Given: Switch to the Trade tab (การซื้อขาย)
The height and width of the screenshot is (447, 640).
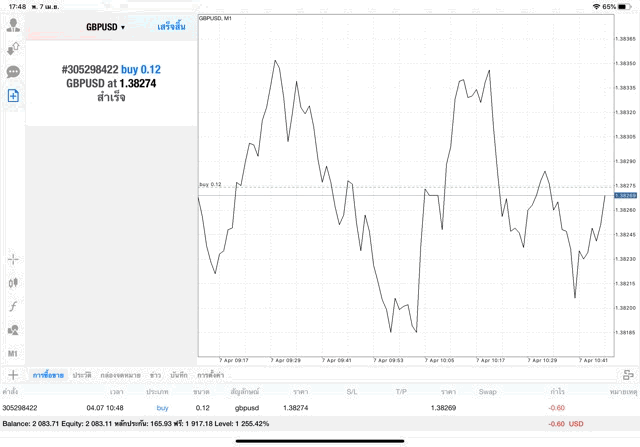Looking at the screenshot, I should point(48,375).
